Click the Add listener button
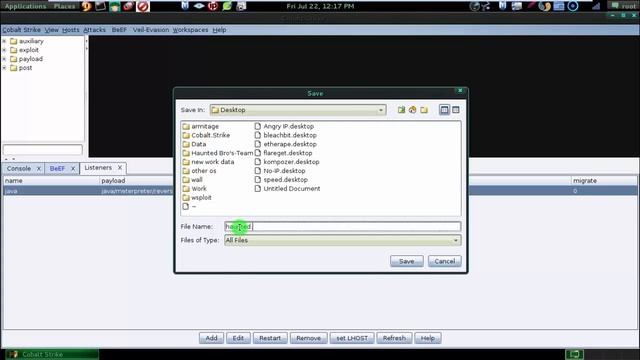 pyautogui.click(x=211, y=338)
